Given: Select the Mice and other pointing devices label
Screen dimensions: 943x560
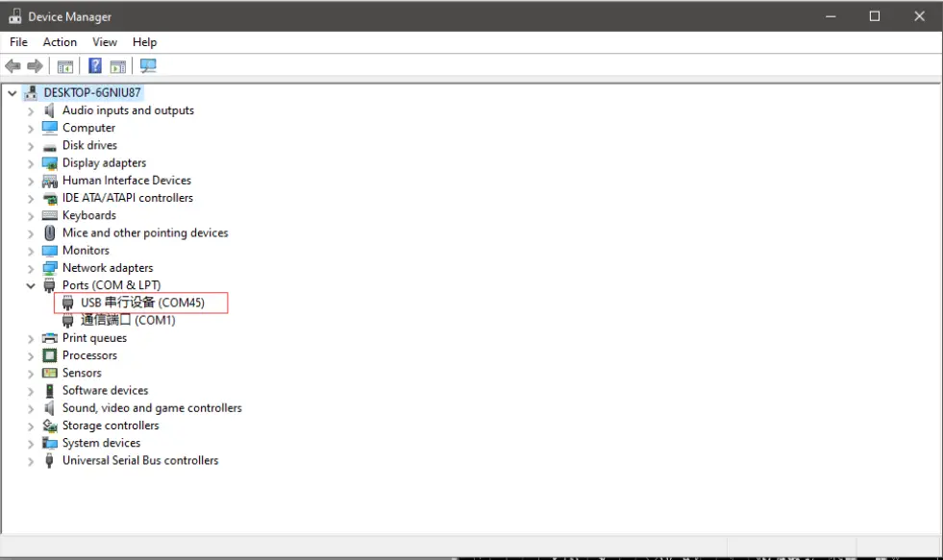Looking at the screenshot, I should click(145, 233).
